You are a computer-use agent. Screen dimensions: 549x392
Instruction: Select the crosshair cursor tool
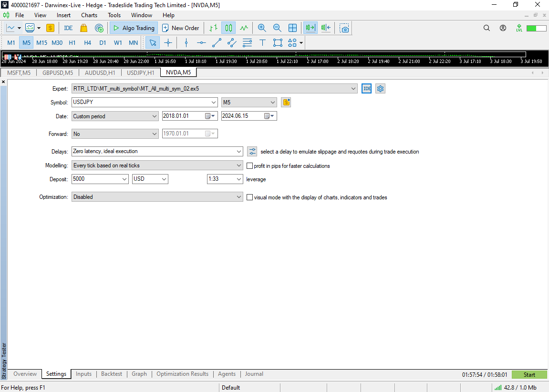tap(168, 43)
